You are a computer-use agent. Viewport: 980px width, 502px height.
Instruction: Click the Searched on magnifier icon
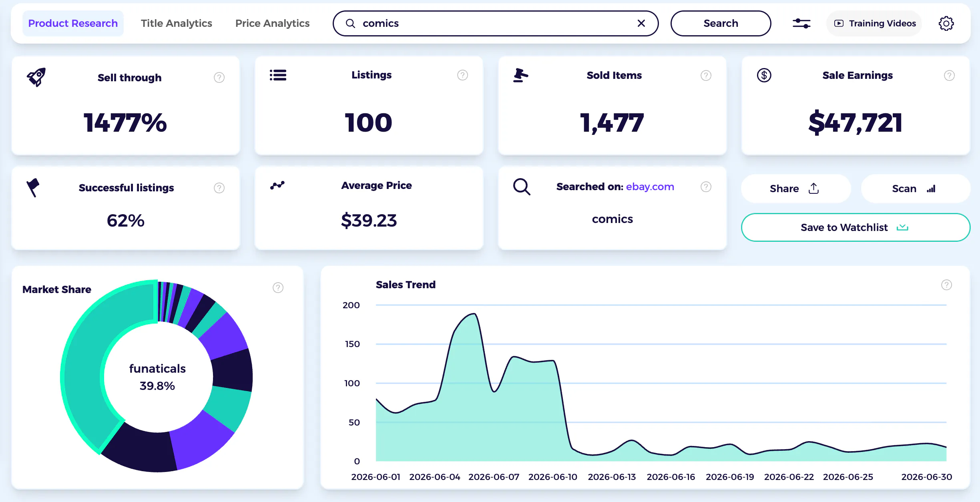coord(522,187)
